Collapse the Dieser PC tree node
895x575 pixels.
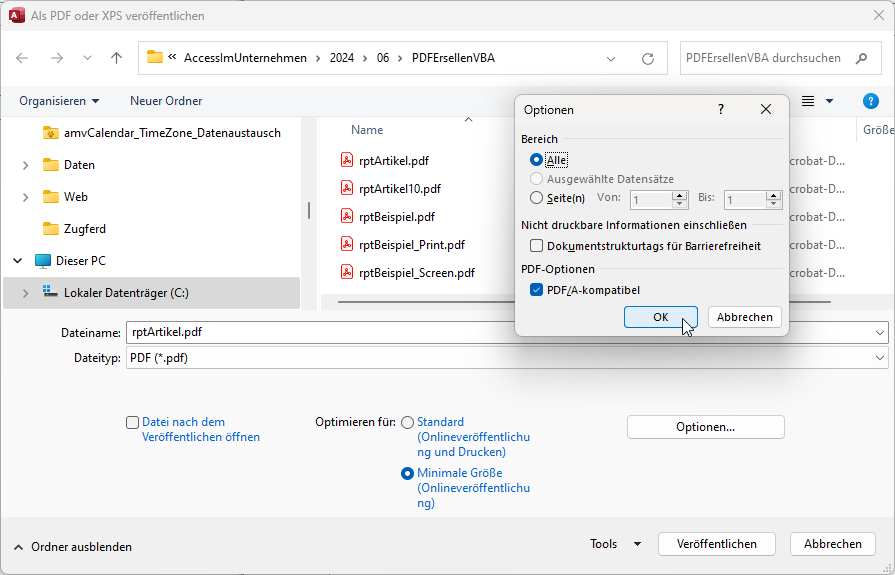(18, 261)
